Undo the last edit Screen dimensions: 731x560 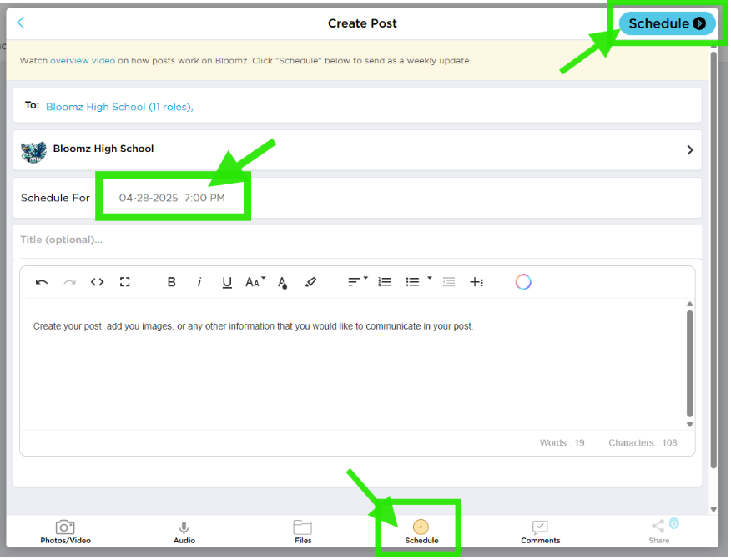pos(42,282)
